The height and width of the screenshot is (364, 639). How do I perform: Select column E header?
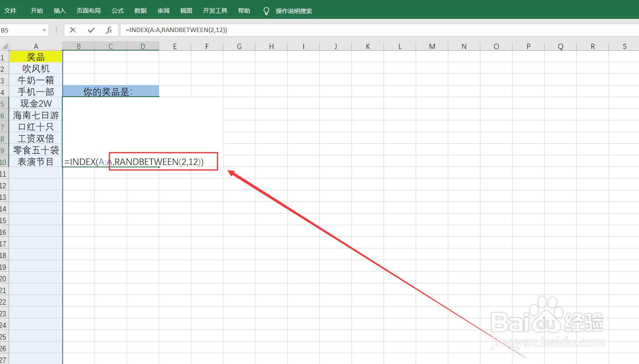point(175,46)
